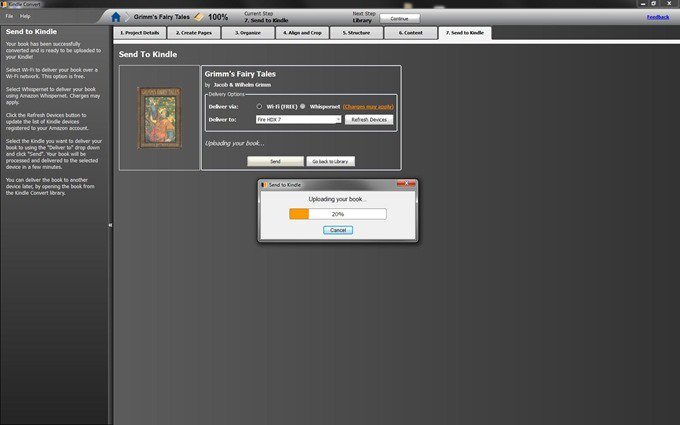Click the Charges may apply link

[368, 107]
